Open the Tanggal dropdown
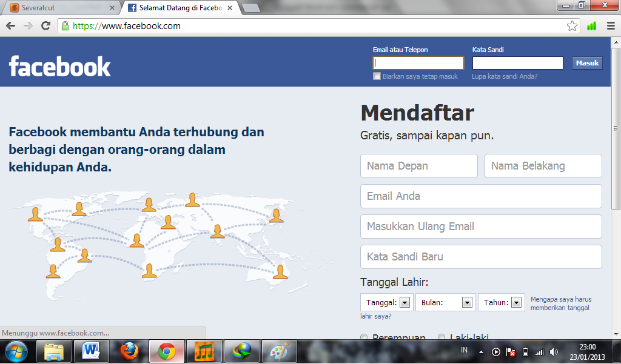This screenshot has width=621, height=364. click(386, 302)
